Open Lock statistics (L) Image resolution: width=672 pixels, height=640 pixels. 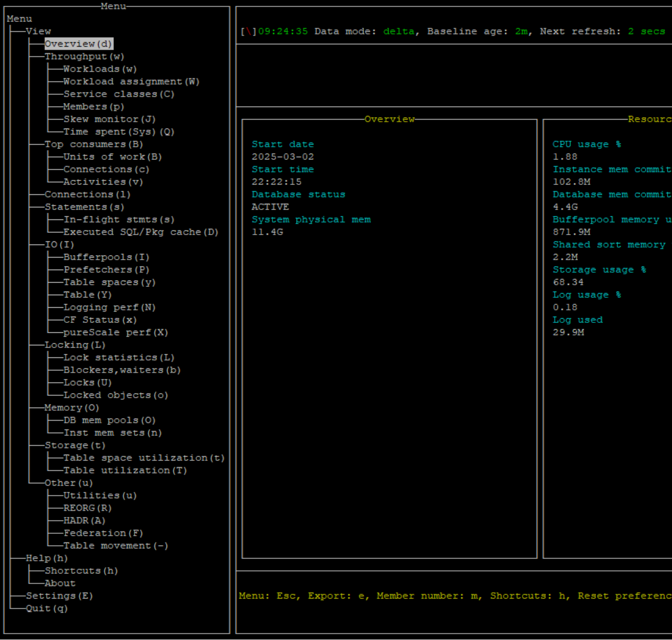pos(119,357)
